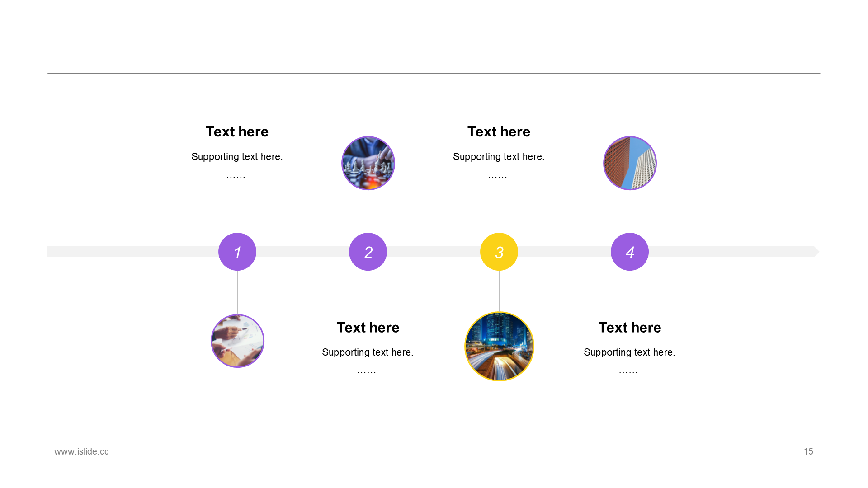Select the night city traffic photo
The image size is (868, 488).
pos(499,347)
